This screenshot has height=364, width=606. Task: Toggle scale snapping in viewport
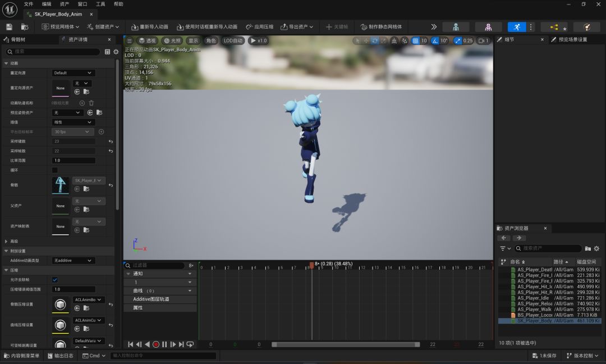[458, 40]
